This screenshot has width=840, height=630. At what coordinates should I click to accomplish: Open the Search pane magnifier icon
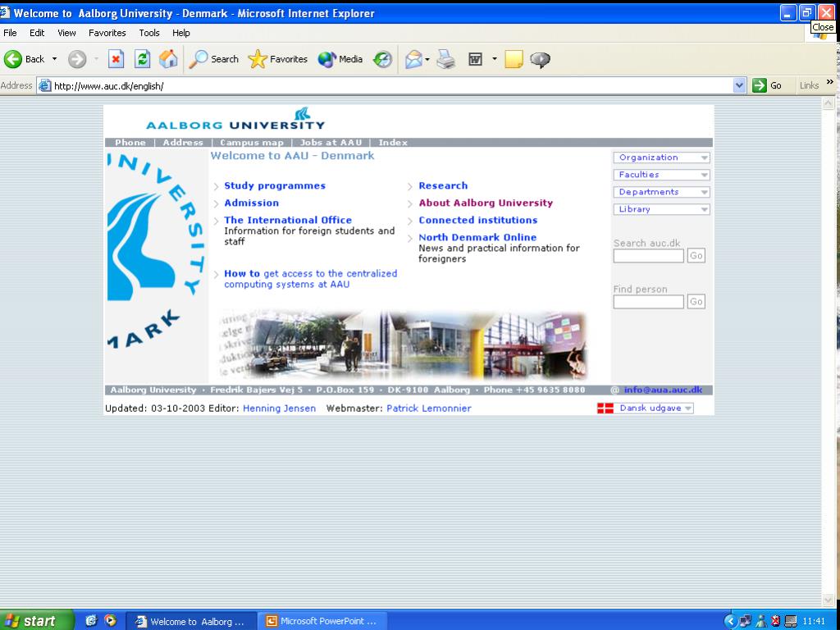pos(213,59)
